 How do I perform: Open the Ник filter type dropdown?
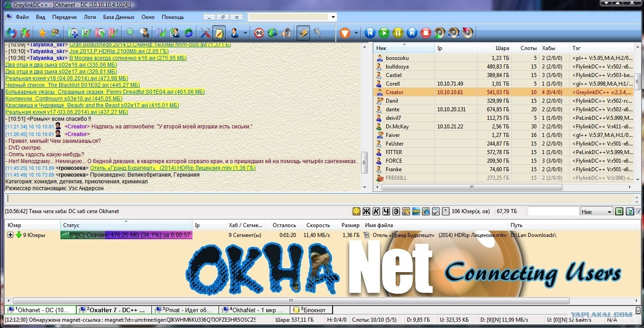[x=596, y=211]
